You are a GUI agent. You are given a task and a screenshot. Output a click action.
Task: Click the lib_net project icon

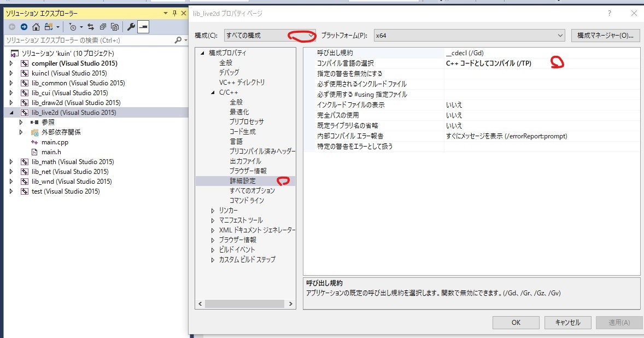pyautogui.click(x=25, y=172)
